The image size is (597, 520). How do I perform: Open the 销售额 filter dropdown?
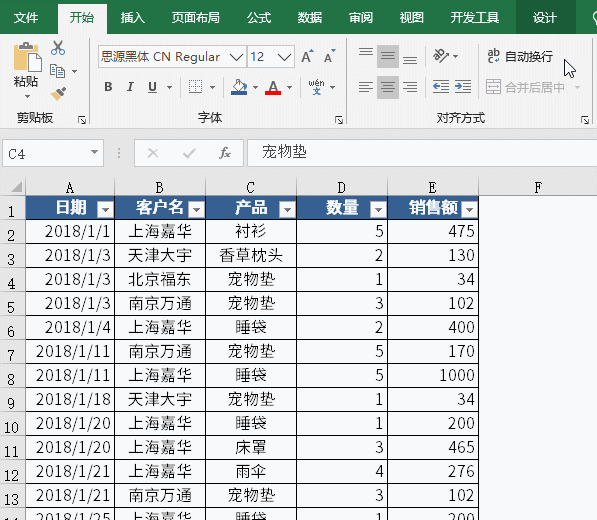click(x=469, y=209)
